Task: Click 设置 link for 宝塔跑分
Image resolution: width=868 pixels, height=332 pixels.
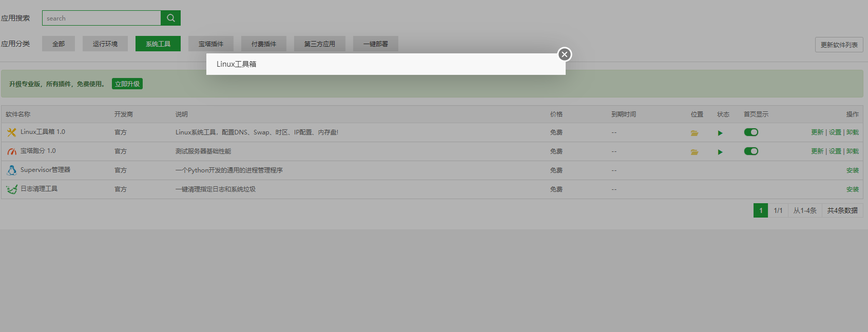Action: tap(835, 151)
